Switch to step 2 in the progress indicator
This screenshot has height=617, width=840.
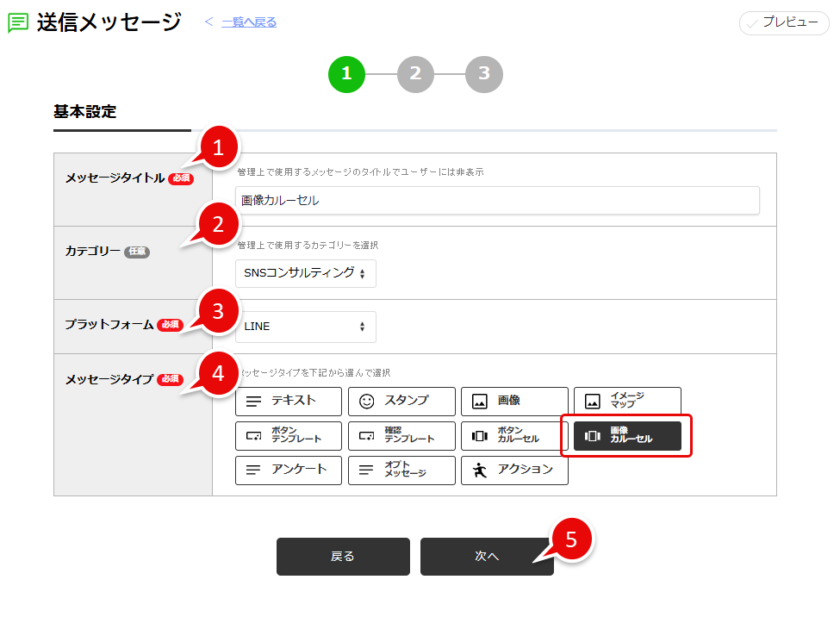415,74
